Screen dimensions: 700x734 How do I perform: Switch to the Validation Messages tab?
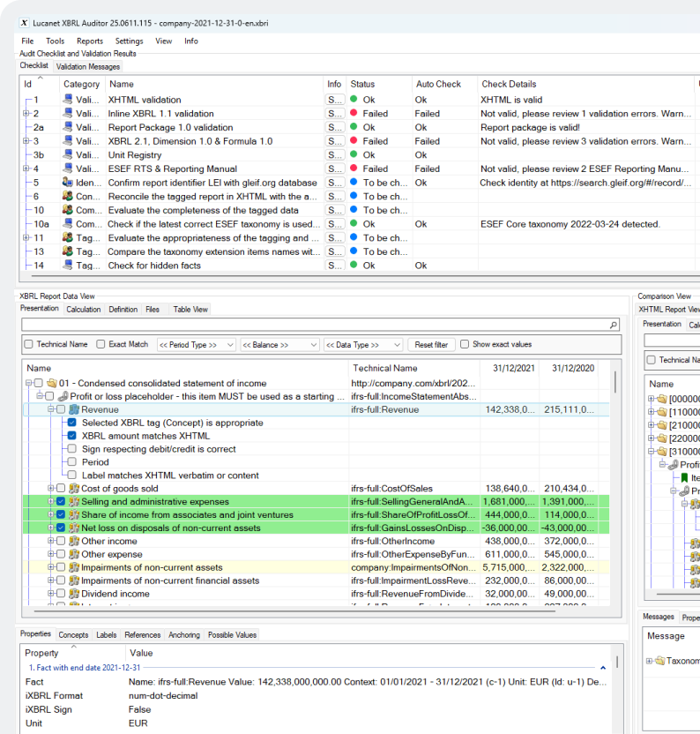click(87, 66)
